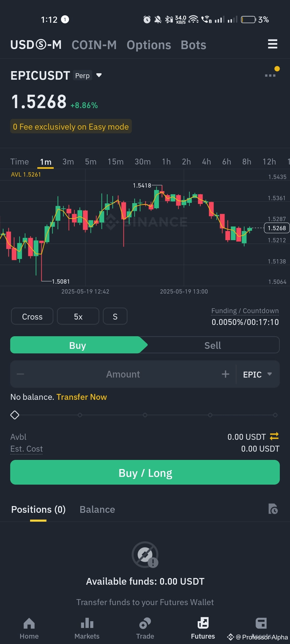Tap the alarm icon in status bar
Image resolution: width=290 pixels, height=644 pixels.
(147, 19)
